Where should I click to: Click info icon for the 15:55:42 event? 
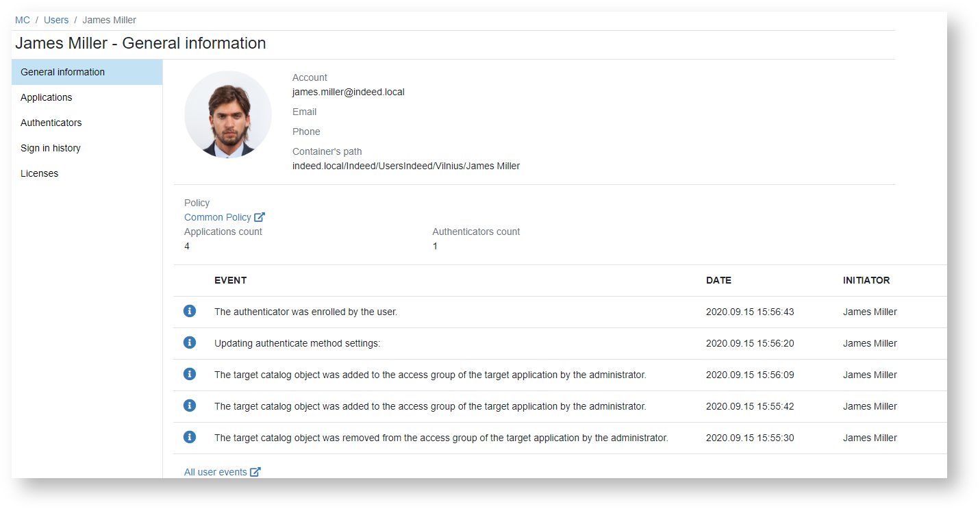pyautogui.click(x=190, y=406)
